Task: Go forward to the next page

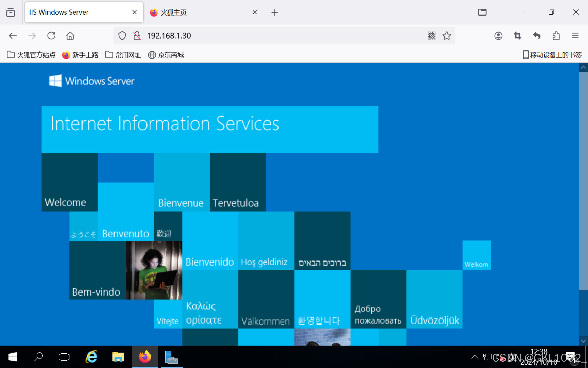Action: pos(32,36)
